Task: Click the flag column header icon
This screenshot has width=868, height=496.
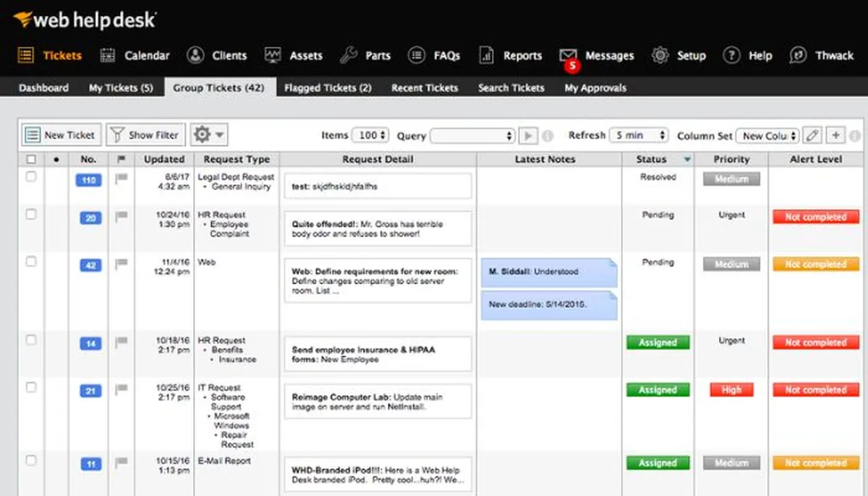Action: [121, 159]
